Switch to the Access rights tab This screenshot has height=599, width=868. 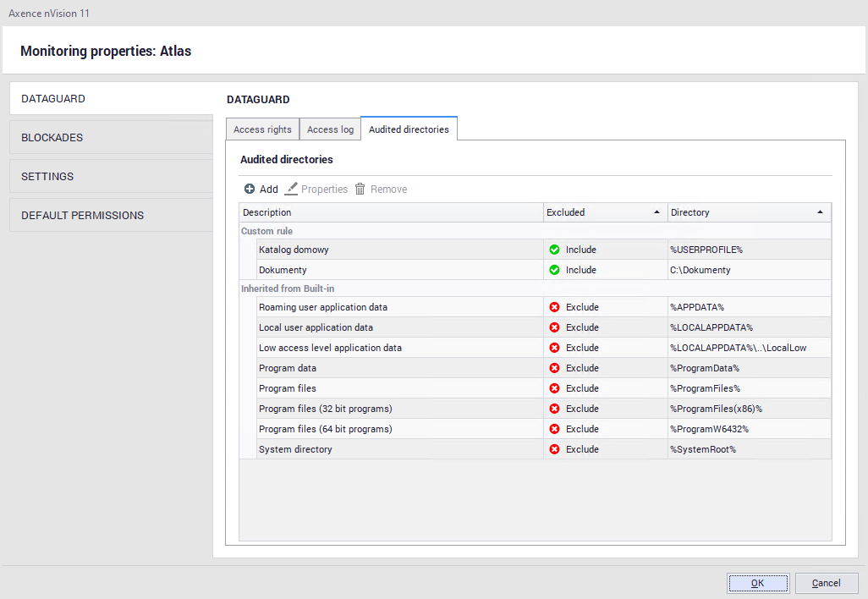262,129
